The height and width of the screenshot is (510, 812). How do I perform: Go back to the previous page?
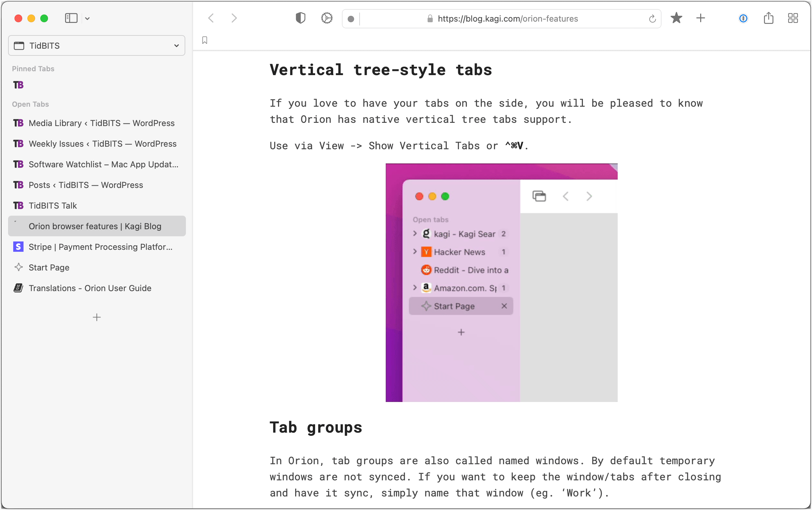(211, 18)
